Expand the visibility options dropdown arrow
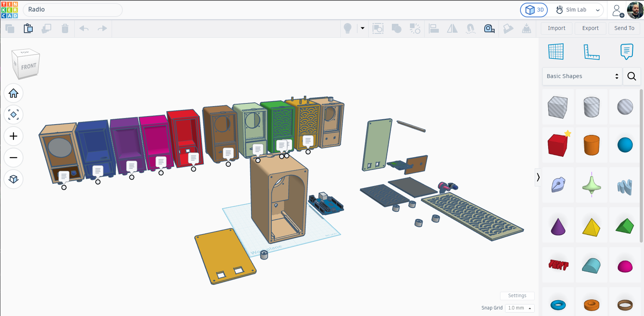 (363, 28)
